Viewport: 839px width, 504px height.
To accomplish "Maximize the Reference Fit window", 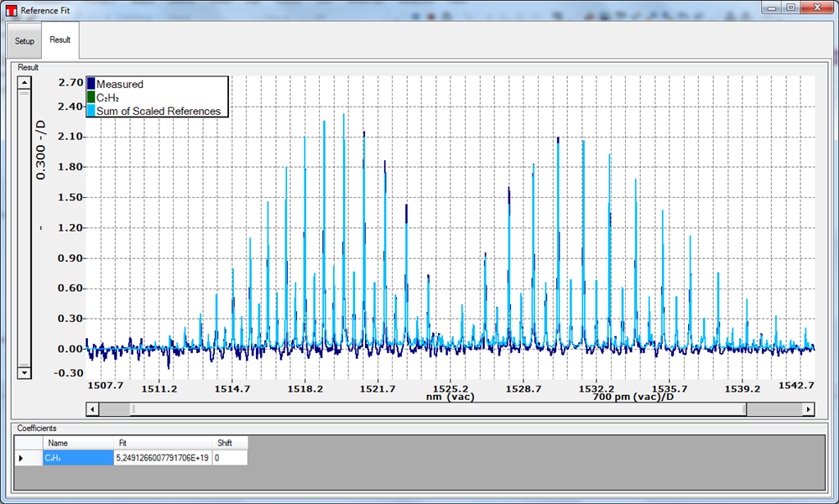I will (791, 8).
